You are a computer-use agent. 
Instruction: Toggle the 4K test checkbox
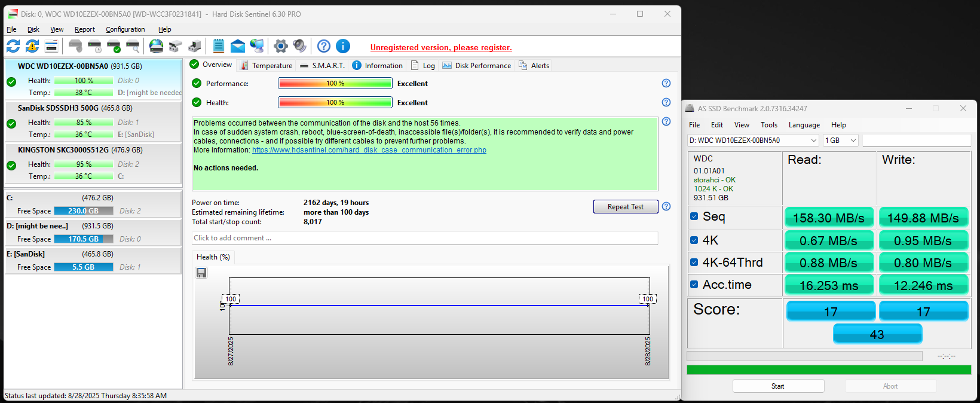(x=694, y=240)
